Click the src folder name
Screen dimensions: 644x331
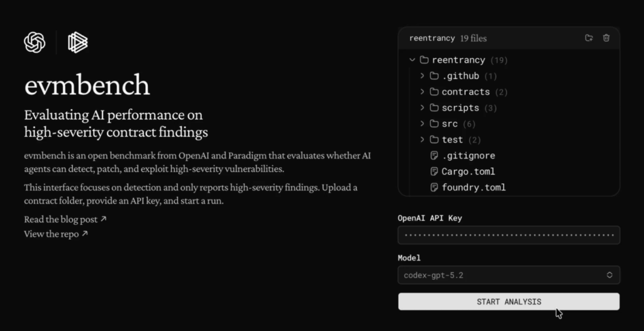[x=450, y=124]
